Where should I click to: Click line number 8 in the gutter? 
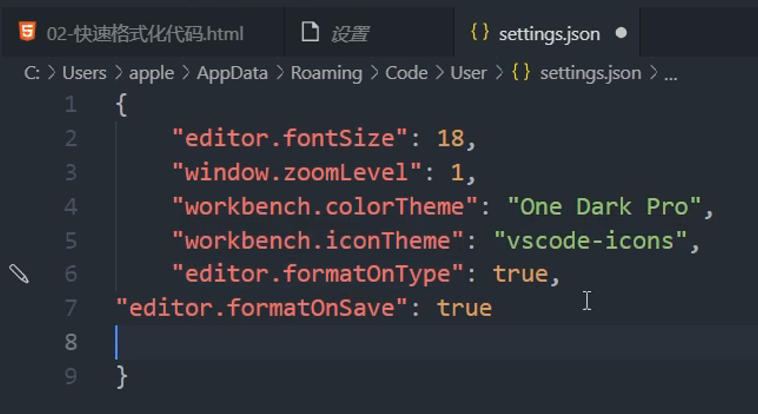(x=71, y=342)
